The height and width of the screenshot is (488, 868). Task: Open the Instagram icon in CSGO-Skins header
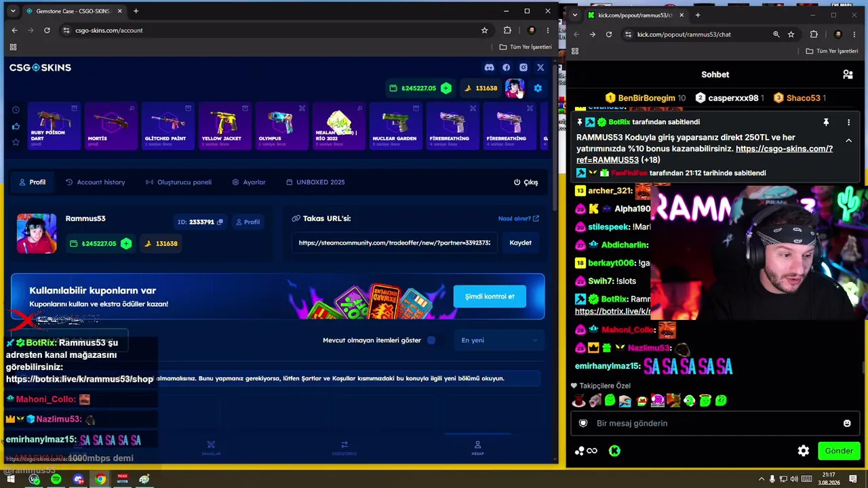[x=523, y=67]
